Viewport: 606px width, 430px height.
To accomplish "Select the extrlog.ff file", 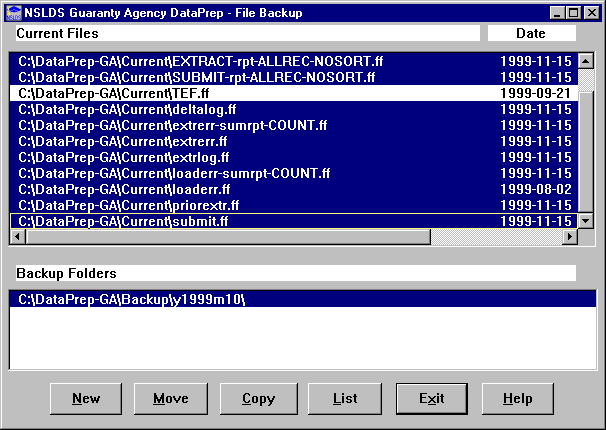I will 124,157.
